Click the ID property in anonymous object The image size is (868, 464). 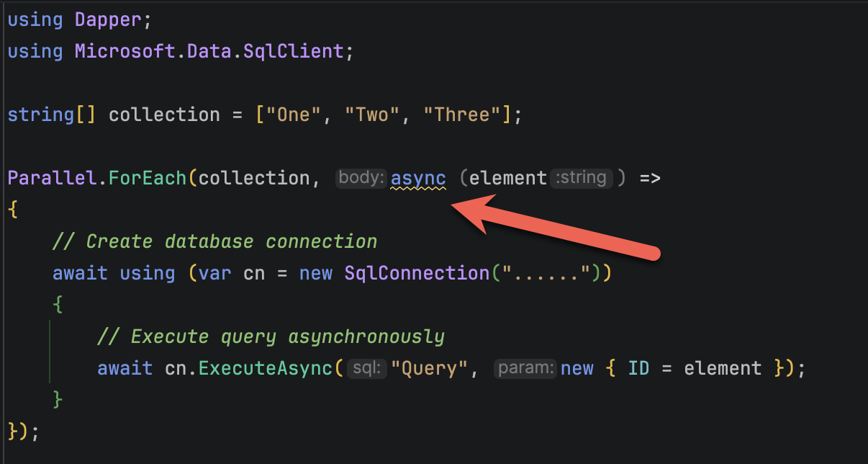click(638, 369)
